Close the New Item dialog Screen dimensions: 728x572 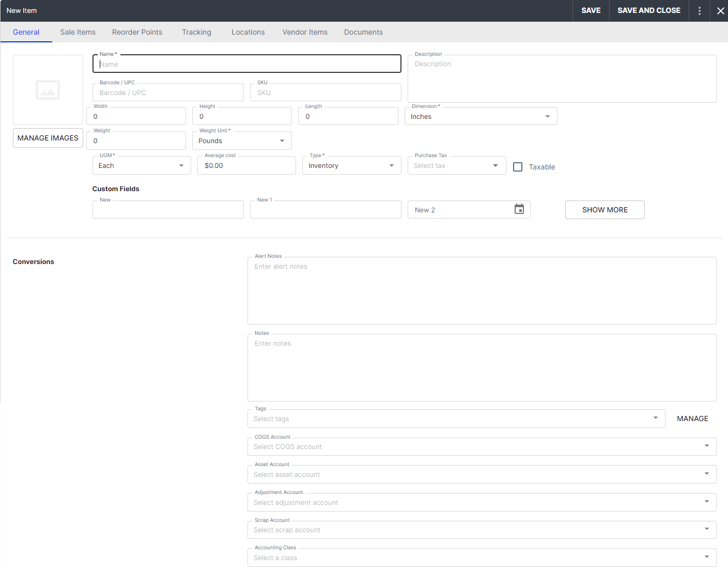720,11
